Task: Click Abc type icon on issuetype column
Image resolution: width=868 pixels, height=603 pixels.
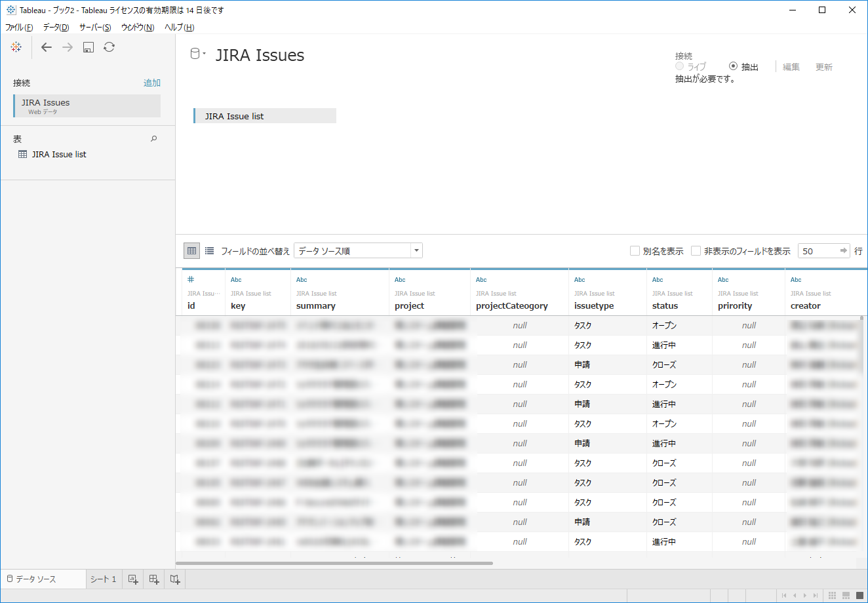Action: tap(580, 280)
